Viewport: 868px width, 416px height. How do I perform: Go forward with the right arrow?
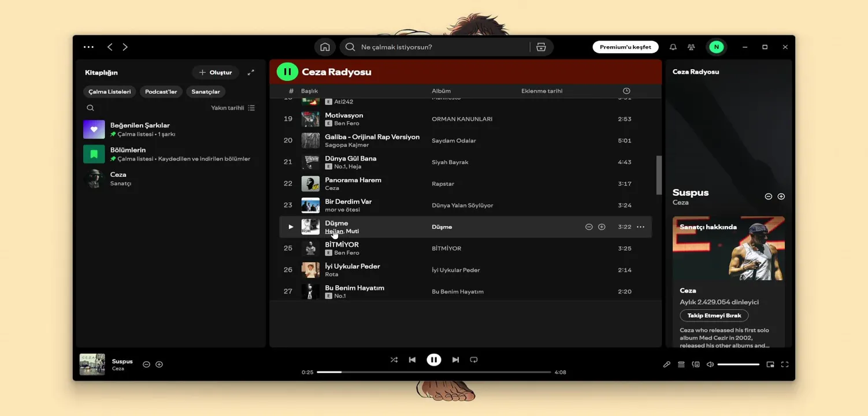pos(125,47)
